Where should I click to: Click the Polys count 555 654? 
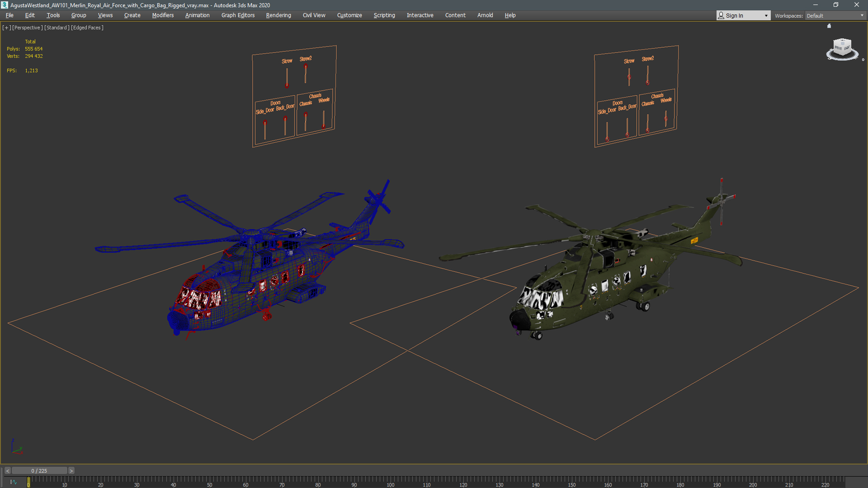click(x=33, y=49)
